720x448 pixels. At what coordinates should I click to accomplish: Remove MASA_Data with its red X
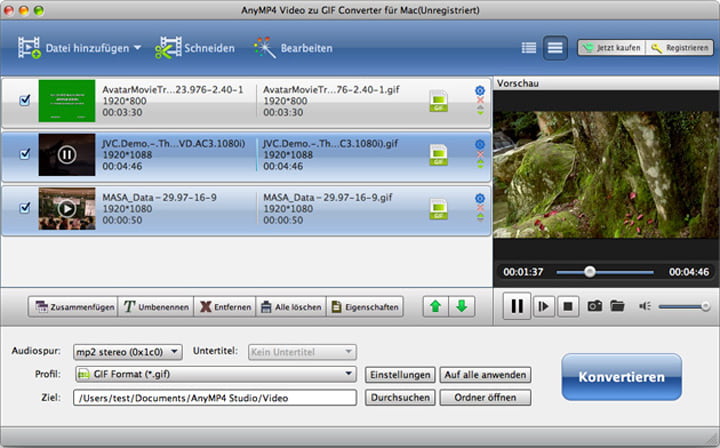(x=480, y=208)
